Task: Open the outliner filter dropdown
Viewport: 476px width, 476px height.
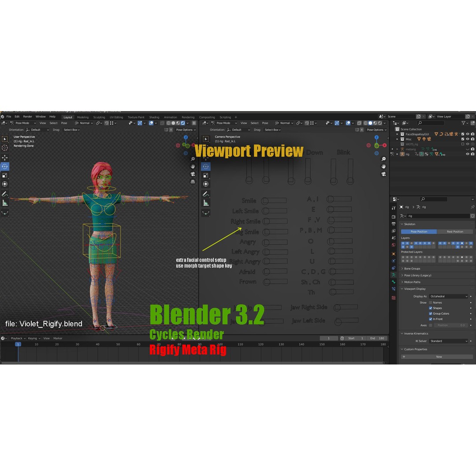Action: (x=465, y=123)
